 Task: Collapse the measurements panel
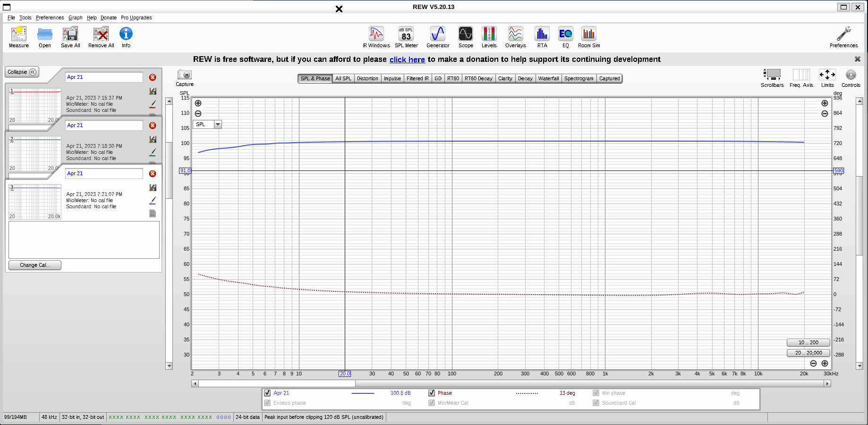click(x=22, y=72)
